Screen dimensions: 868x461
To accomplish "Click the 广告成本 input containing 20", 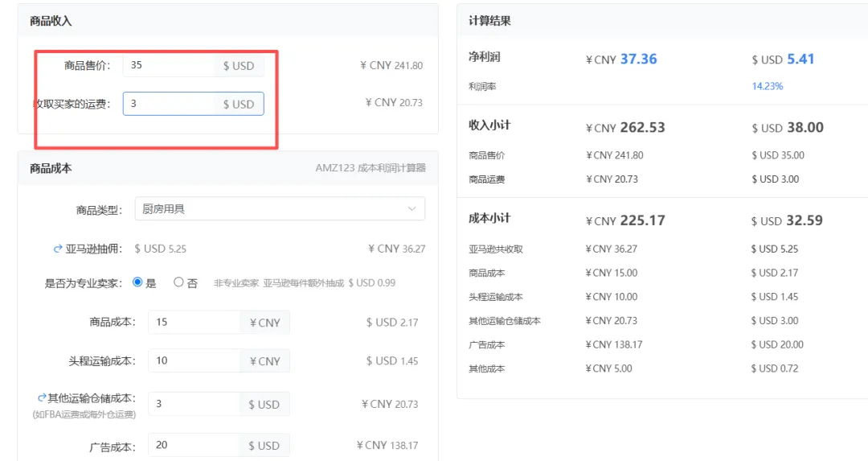I will tap(193, 446).
